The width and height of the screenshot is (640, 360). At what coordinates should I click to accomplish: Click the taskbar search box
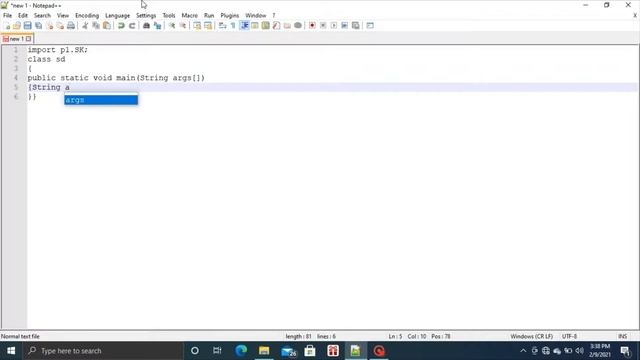[103, 351]
